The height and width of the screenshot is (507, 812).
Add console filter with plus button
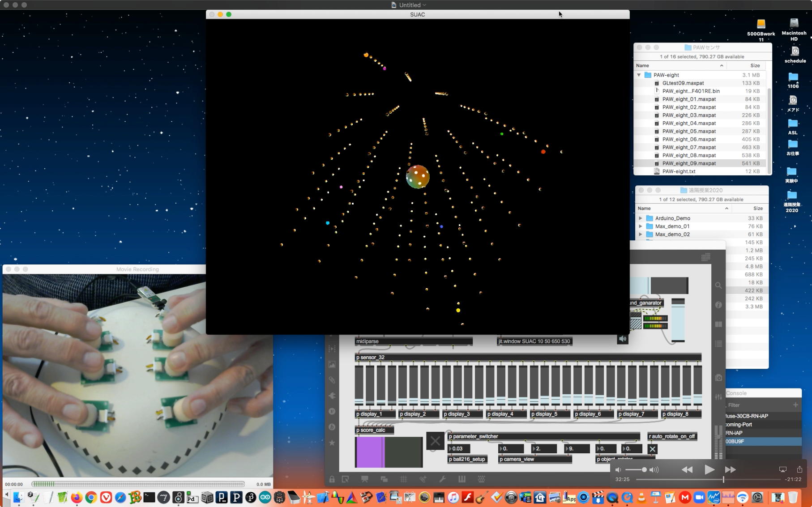pyautogui.click(x=795, y=405)
